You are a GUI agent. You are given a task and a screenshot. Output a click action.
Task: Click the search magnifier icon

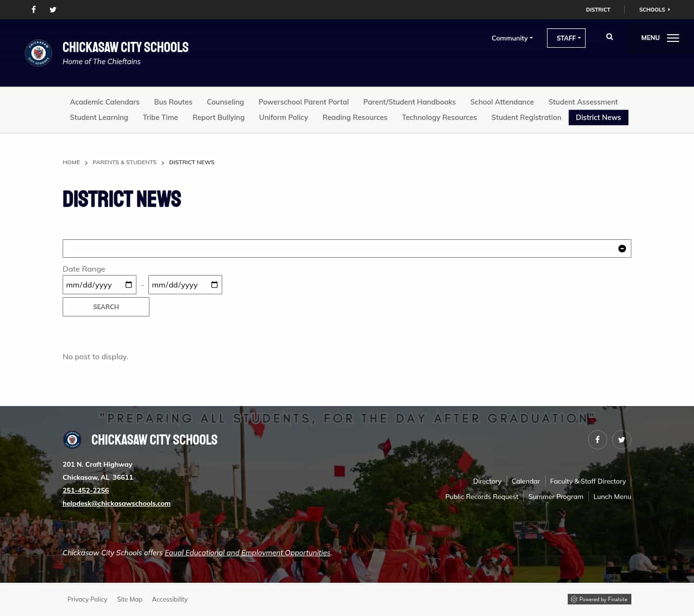point(609,37)
